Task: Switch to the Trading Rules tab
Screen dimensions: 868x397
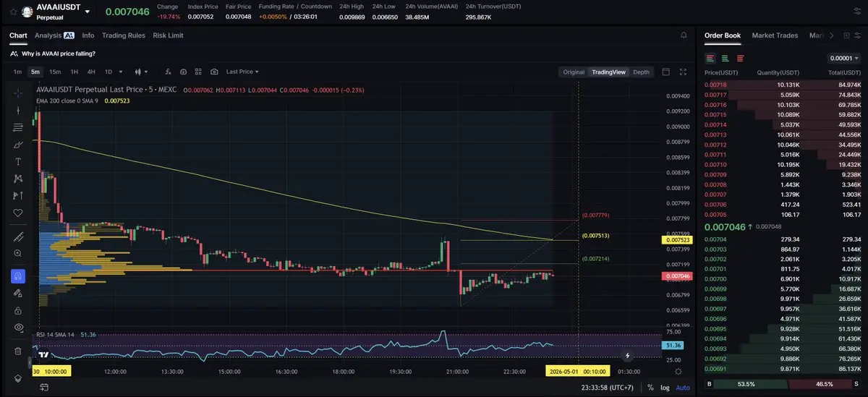Action: point(124,35)
